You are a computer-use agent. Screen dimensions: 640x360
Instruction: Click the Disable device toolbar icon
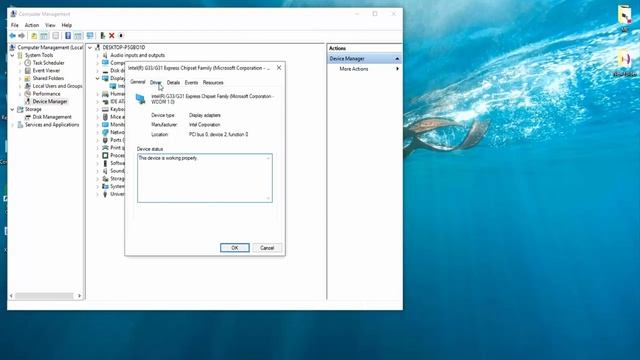(x=121, y=36)
